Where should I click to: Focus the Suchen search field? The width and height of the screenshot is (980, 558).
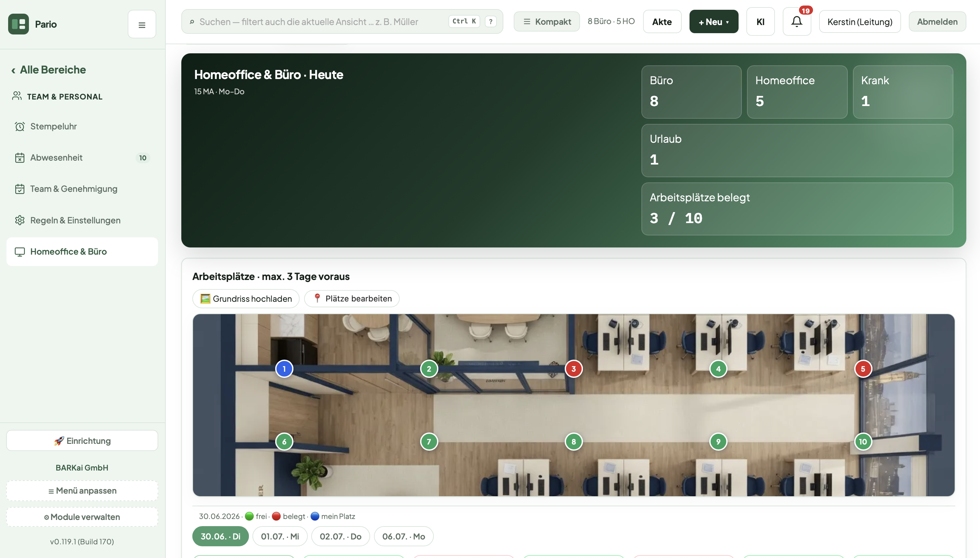[x=342, y=22]
